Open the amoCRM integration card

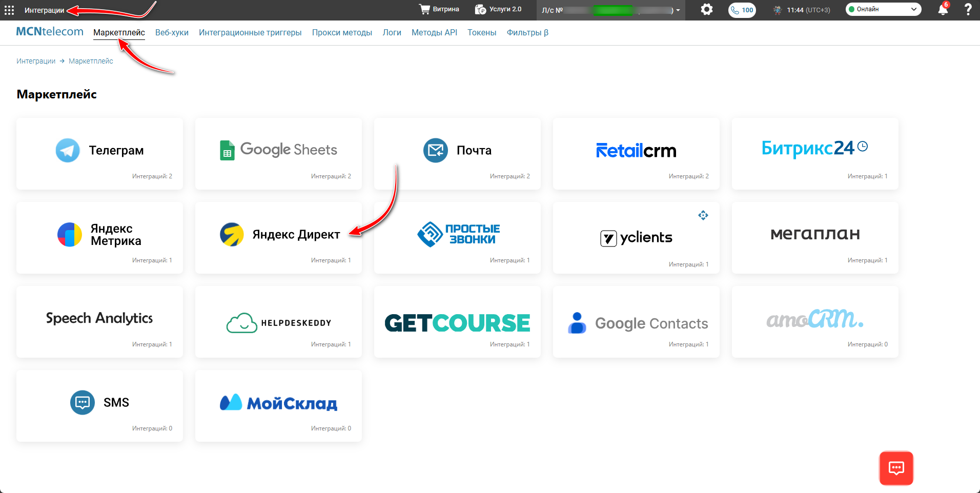[815, 322]
